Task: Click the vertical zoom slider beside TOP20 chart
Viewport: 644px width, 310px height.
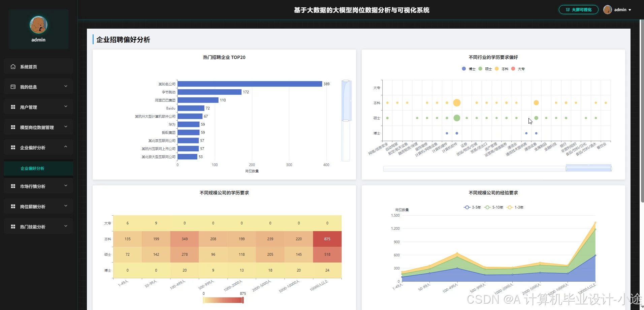Action: point(346,121)
